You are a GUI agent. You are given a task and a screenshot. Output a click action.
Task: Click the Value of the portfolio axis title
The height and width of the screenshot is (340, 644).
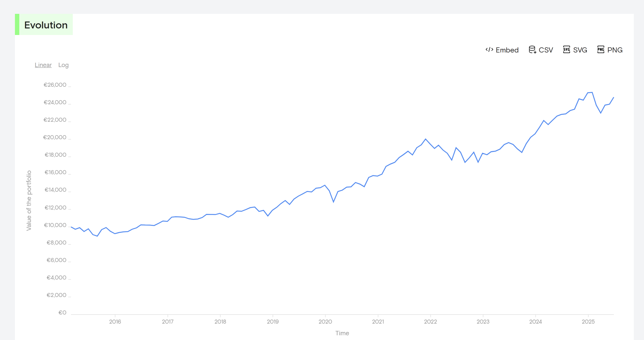click(29, 200)
